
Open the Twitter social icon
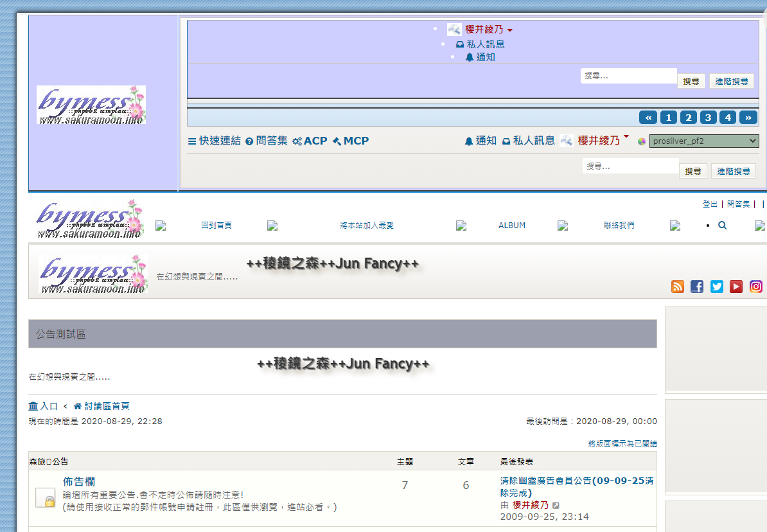pyautogui.click(x=717, y=287)
